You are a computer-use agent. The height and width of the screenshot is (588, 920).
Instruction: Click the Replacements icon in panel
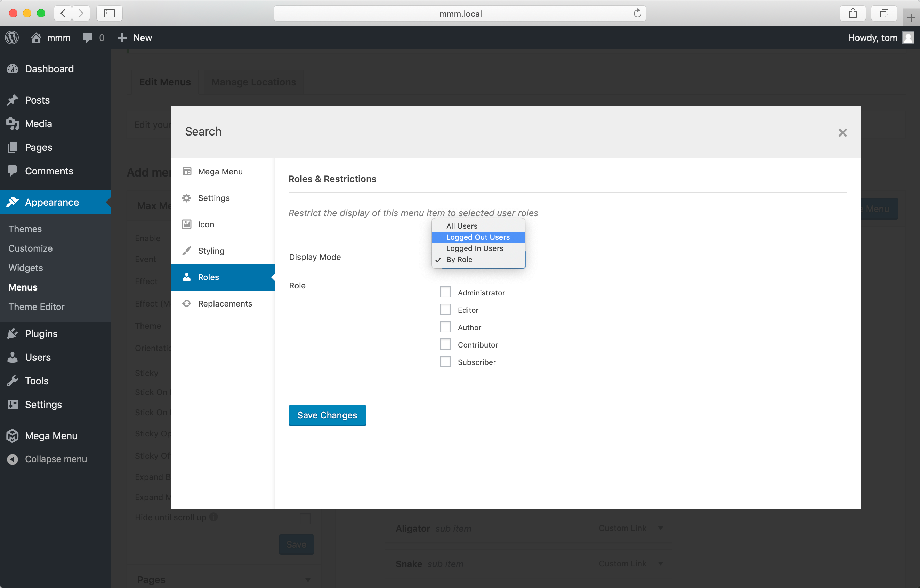pyautogui.click(x=187, y=303)
